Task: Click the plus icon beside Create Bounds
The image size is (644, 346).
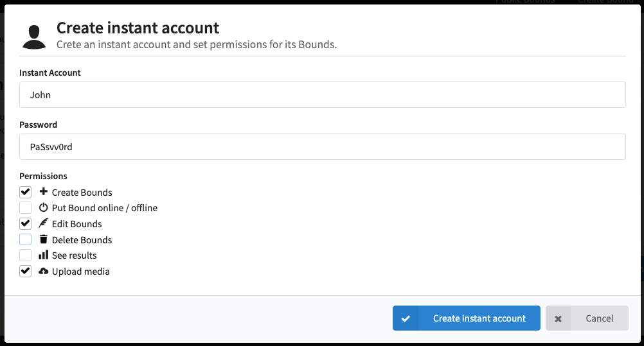Action: (x=44, y=192)
